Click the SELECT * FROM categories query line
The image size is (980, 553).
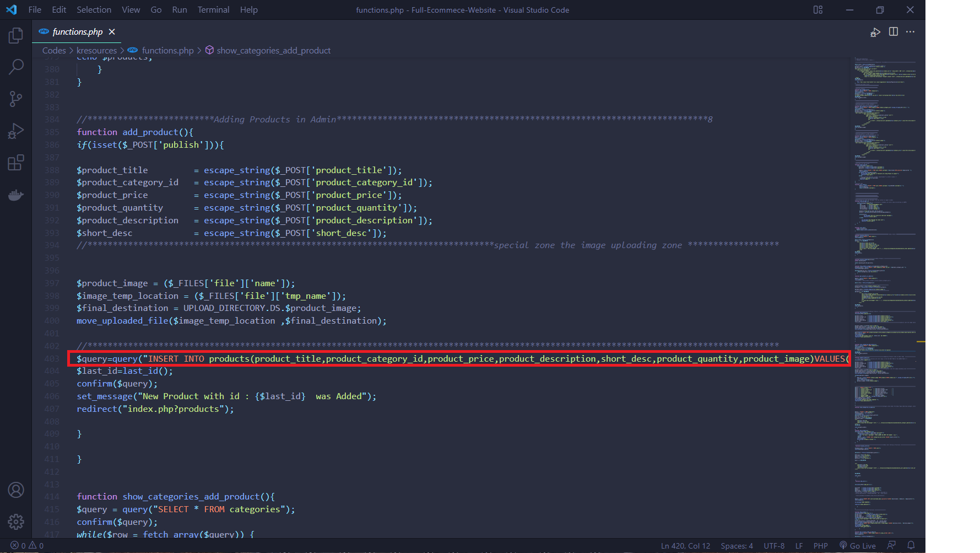pos(186,509)
